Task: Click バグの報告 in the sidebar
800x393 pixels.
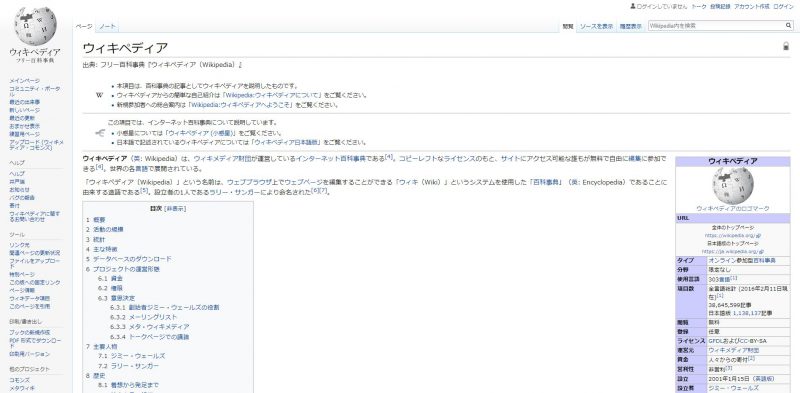Action: pyautogui.click(x=22, y=198)
